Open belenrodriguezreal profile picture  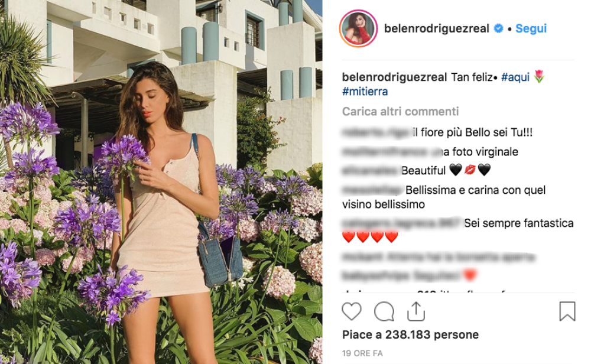pos(358,28)
